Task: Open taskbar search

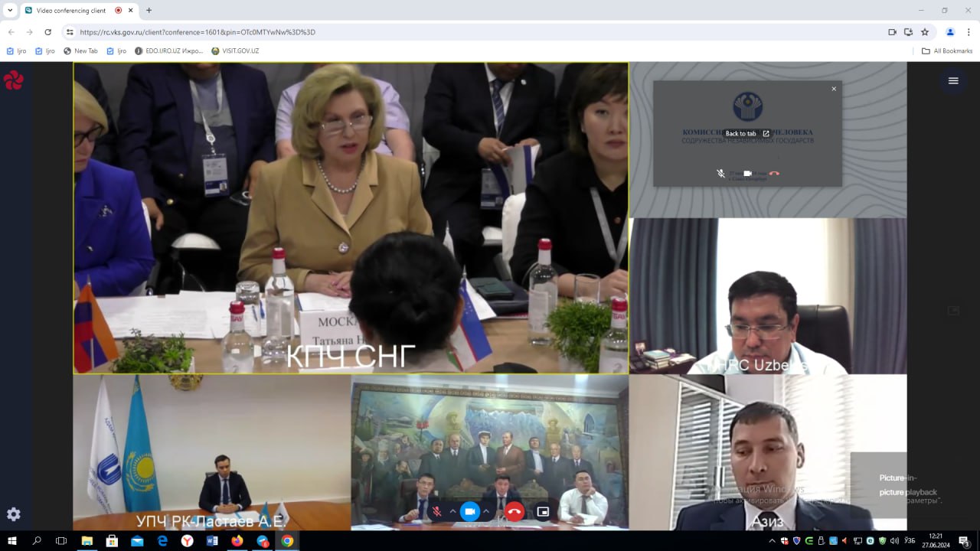Action: pos(37,541)
